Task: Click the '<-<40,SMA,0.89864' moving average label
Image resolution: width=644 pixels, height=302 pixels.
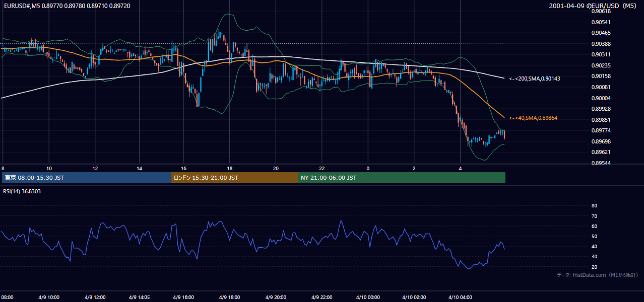Action: coord(533,118)
